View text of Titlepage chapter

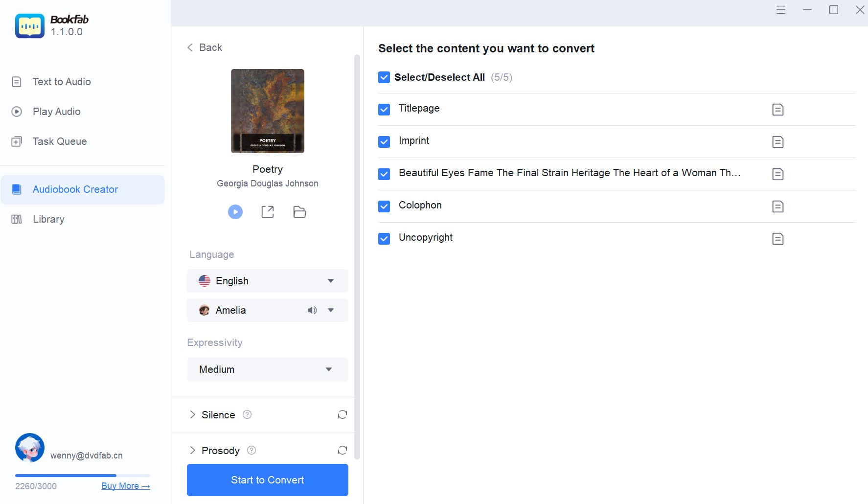coord(778,110)
